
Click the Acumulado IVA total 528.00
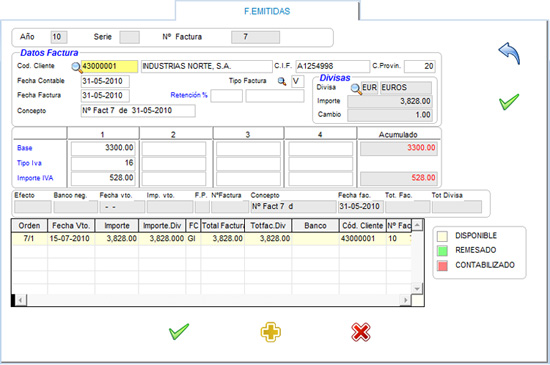(x=398, y=178)
